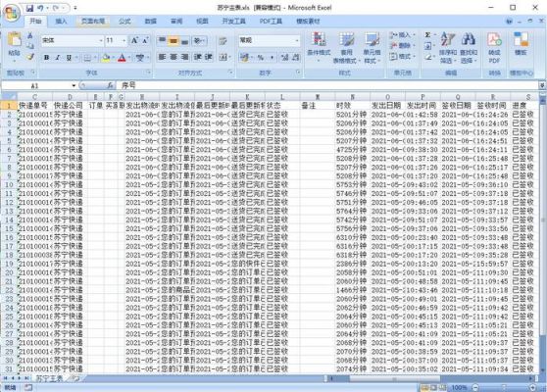This screenshot has width=547, height=392.
Task: Click the Paste clipboard icon
Action: click(15, 40)
